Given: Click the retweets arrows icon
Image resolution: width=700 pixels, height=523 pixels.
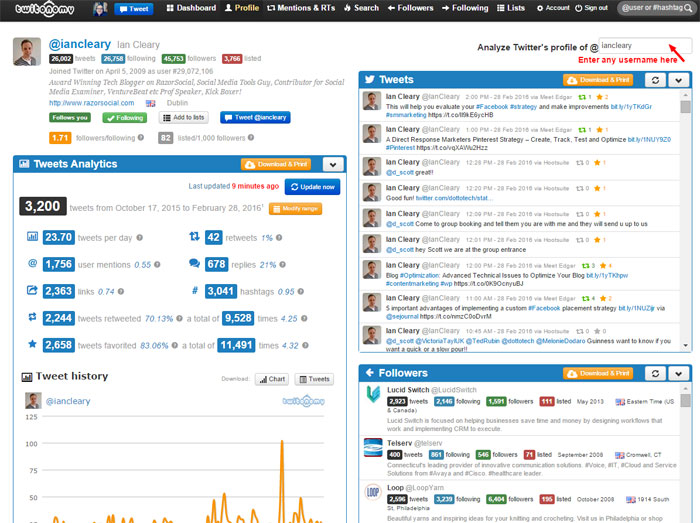Looking at the screenshot, I should tap(194, 237).
